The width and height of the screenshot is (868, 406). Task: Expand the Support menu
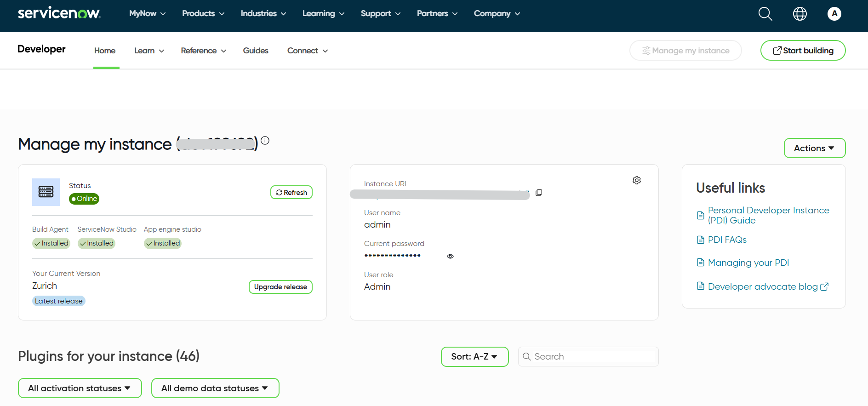point(381,13)
